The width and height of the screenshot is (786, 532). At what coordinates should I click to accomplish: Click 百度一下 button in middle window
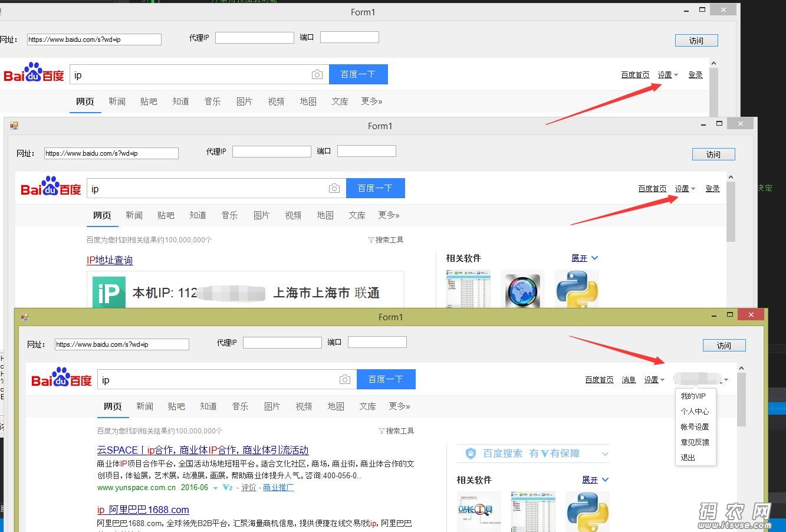[375, 188]
